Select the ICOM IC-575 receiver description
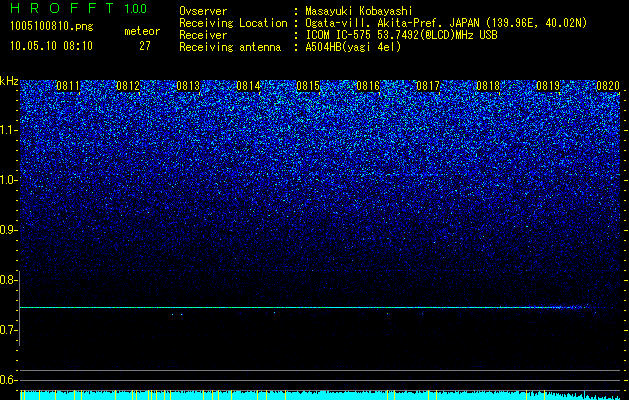 coord(402,35)
